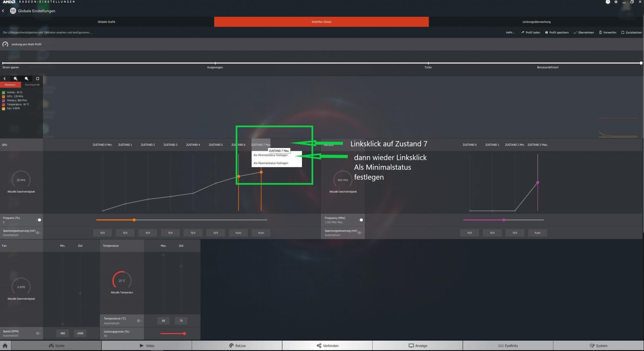The image size is (644, 351).
Task: Click the globe icon next to Globale Einstellungen
Action: 13,11
